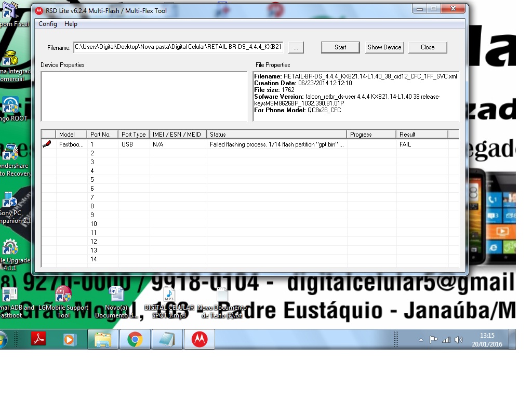Click the Port No. column header

[x=102, y=135]
